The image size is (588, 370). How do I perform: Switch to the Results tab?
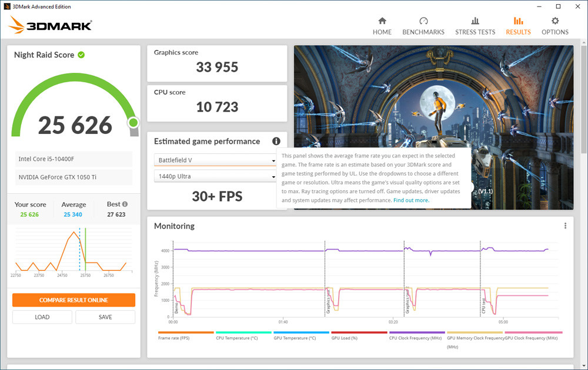(x=518, y=32)
